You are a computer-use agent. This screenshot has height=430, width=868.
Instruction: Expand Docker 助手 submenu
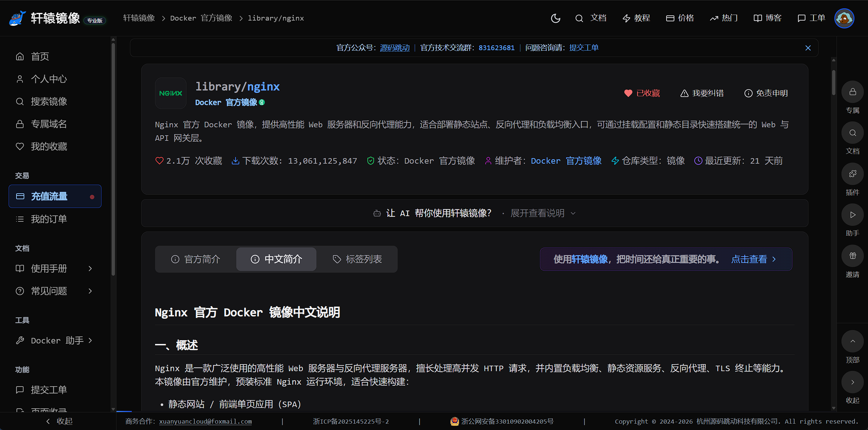tap(55, 340)
